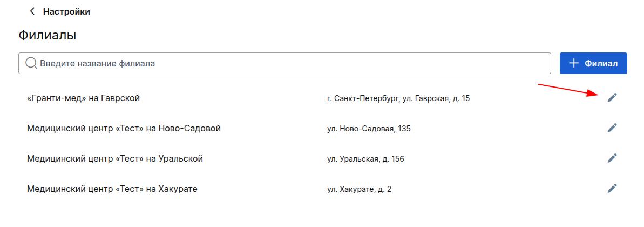Click the ул. Ново-Садовая, 135 address

pyautogui.click(x=369, y=129)
